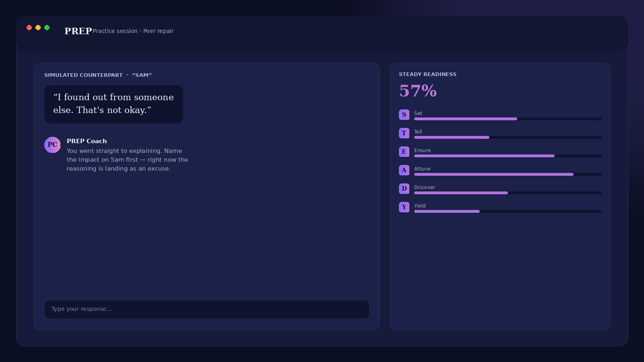
Task: Click the Ensure progress bar
Action: click(x=508, y=156)
